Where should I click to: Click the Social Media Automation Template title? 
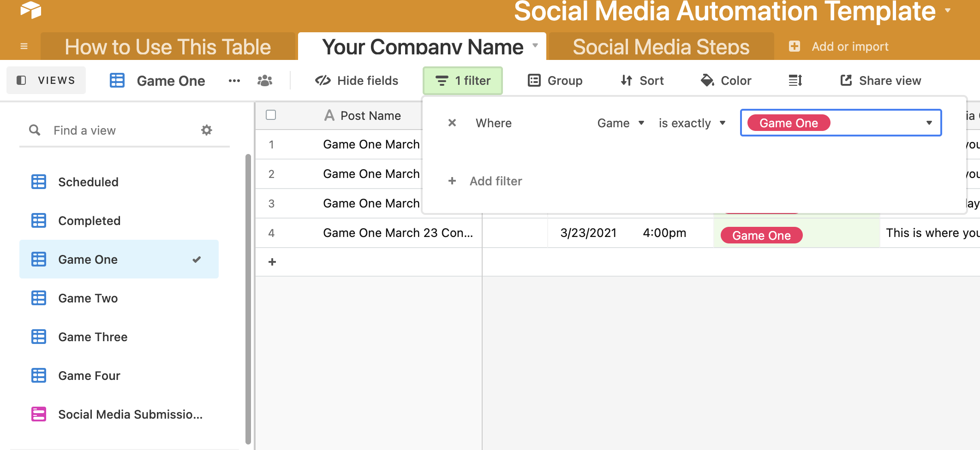click(725, 11)
